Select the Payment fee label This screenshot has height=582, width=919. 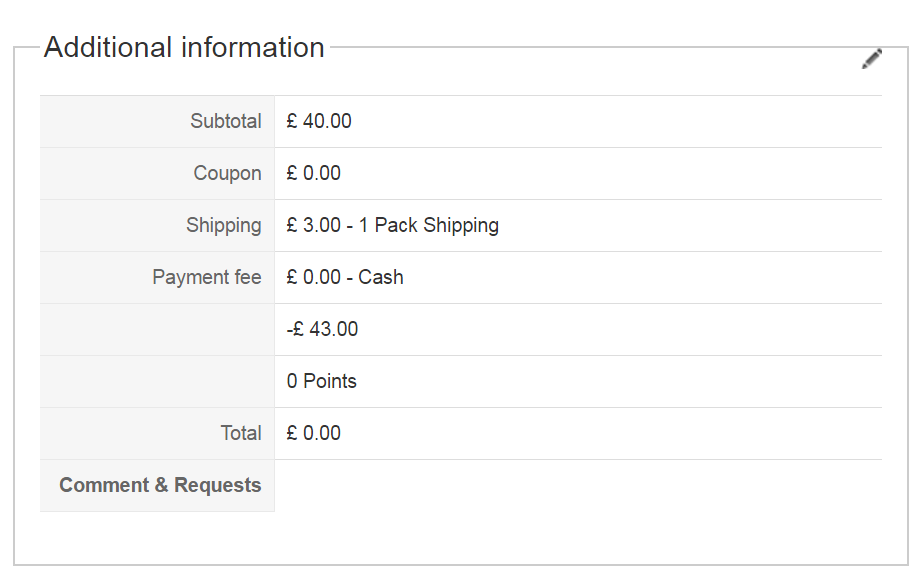(207, 278)
